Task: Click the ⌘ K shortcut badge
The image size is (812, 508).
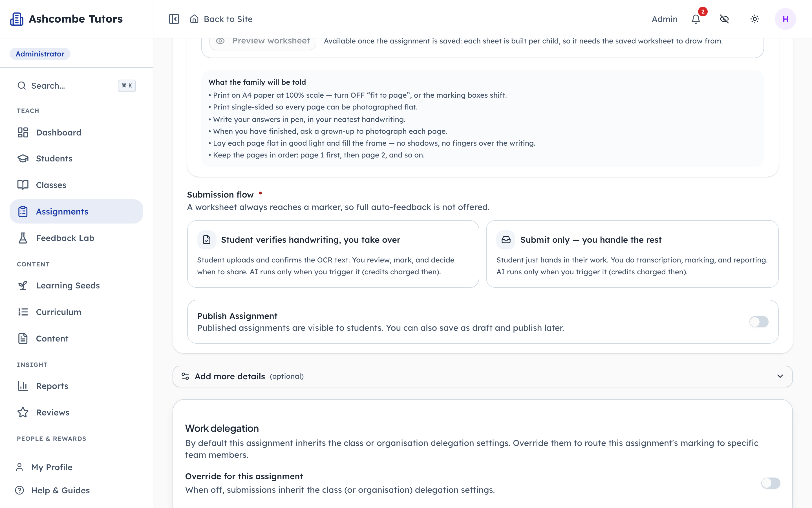Action: [x=127, y=86]
